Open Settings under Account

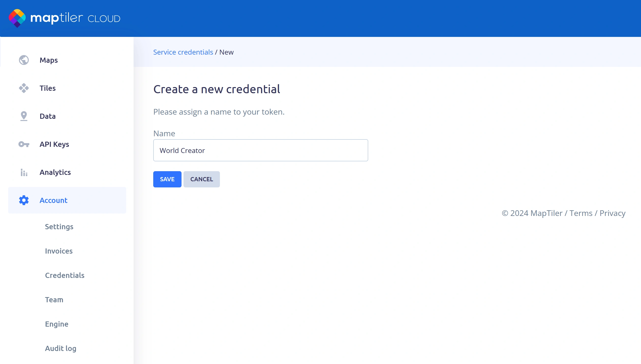click(x=59, y=227)
